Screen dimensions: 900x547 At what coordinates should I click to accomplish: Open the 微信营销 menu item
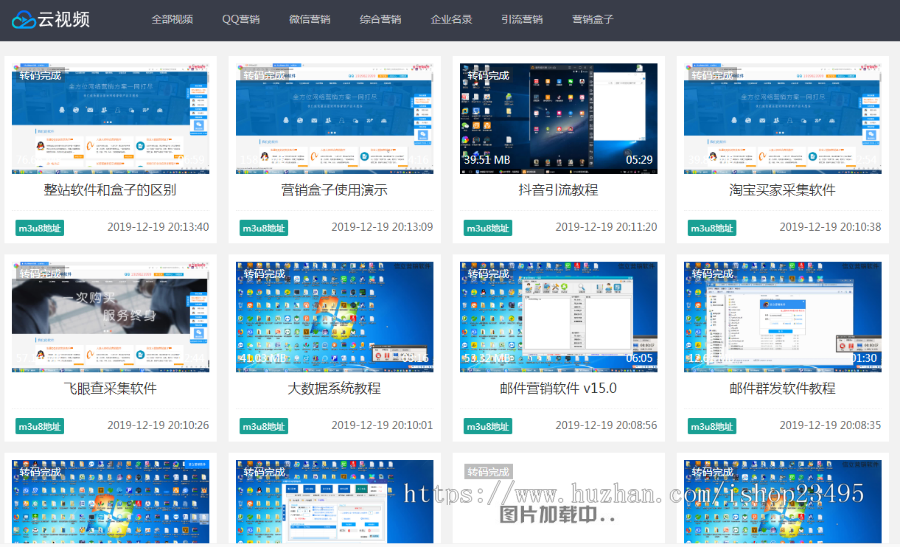click(310, 20)
